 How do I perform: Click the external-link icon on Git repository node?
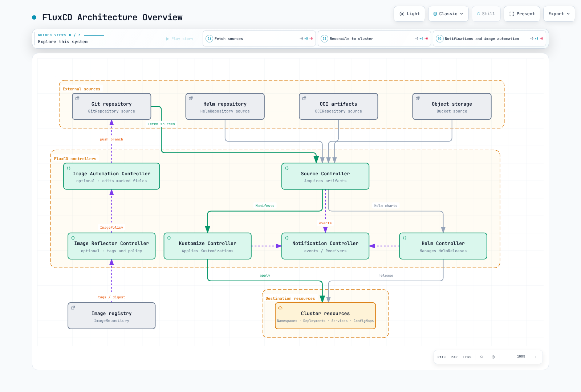[x=77, y=98]
